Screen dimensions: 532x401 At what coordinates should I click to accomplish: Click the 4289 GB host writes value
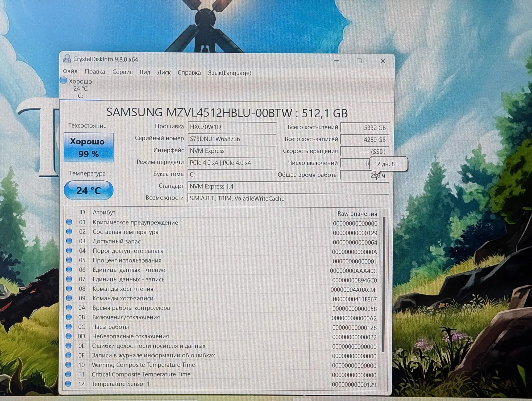pyautogui.click(x=365, y=140)
